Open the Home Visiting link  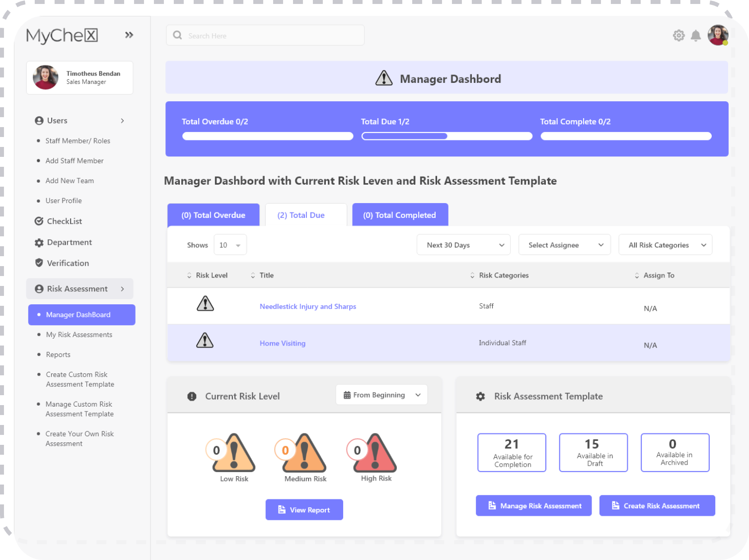coord(283,344)
